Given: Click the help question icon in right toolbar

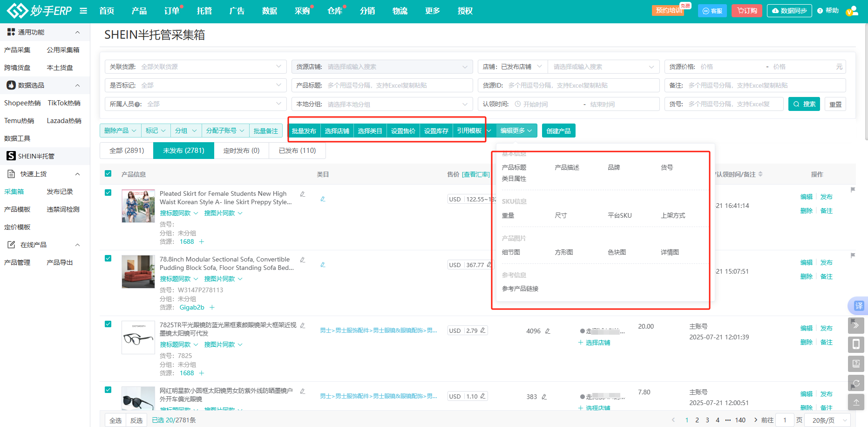Looking at the screenshot, I should pos(856,364).
